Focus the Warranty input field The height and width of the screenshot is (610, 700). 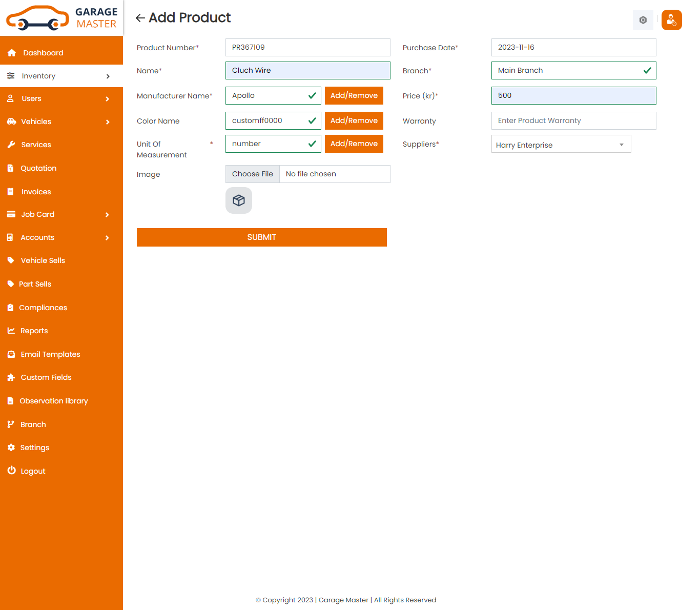[x=573, y=121]
